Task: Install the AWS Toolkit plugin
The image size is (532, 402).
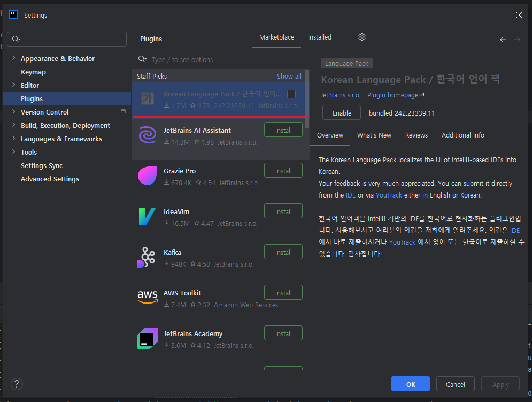Action: (x=283, y=293)
